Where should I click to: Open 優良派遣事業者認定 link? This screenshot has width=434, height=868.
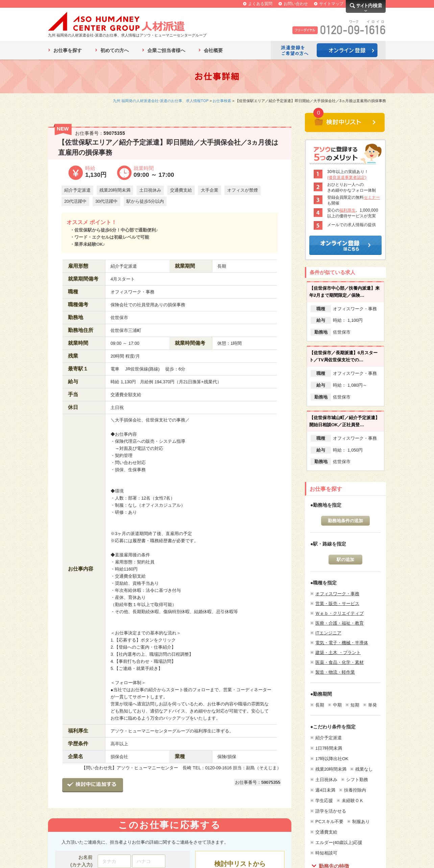point(346,177)
